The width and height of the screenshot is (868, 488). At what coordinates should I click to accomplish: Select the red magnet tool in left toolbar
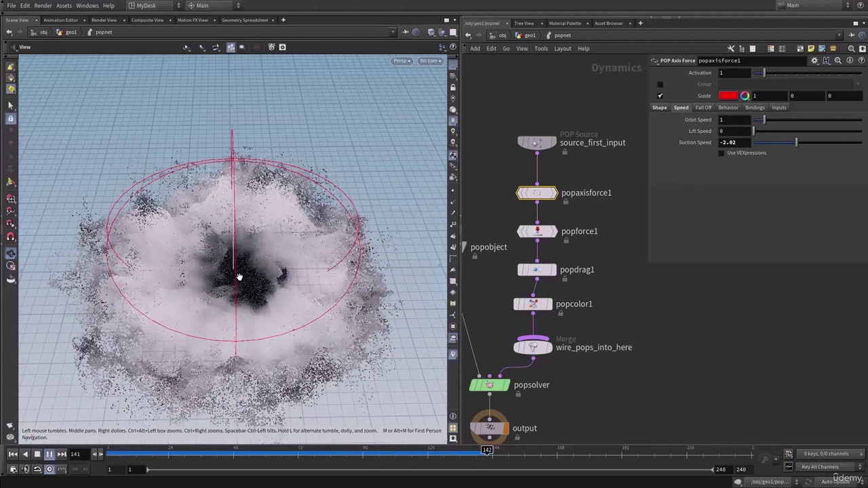tap(11, 237)
